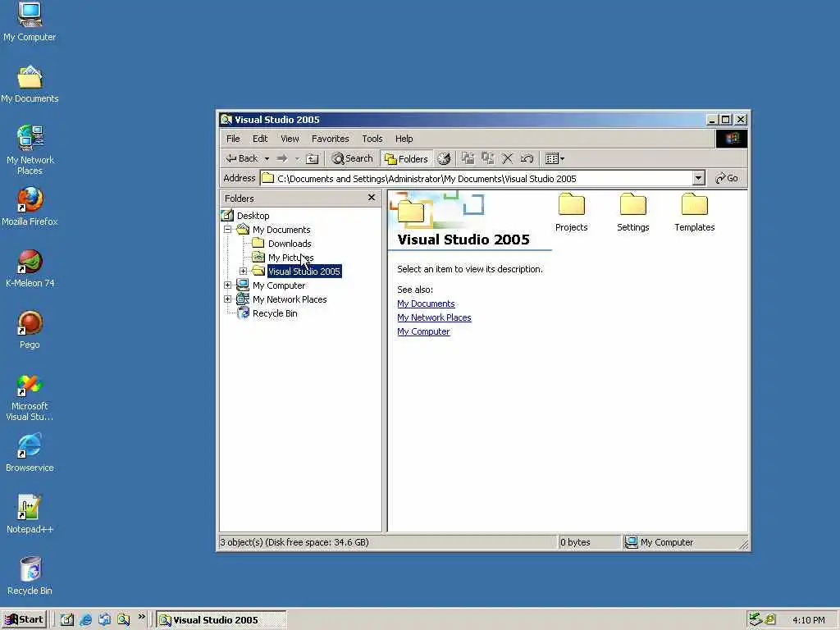Collapse the My Documents tree node

pyautogui.click(x=228, y=230)
